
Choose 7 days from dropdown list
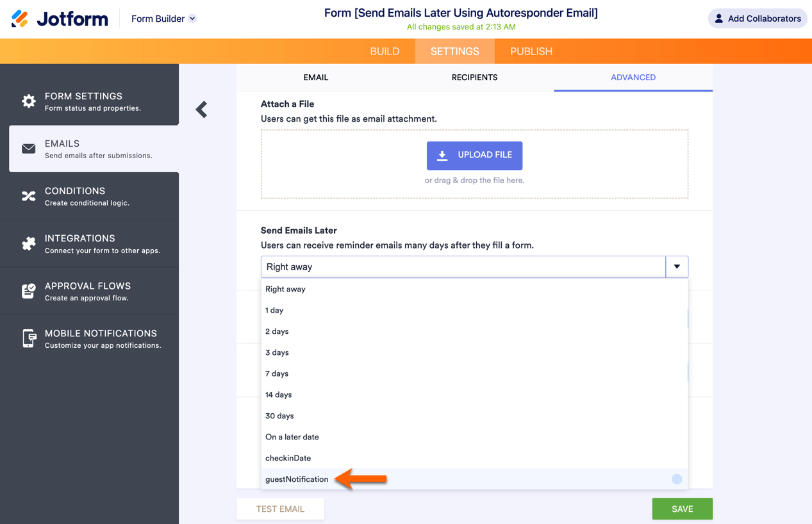click(x=277, y=373)
